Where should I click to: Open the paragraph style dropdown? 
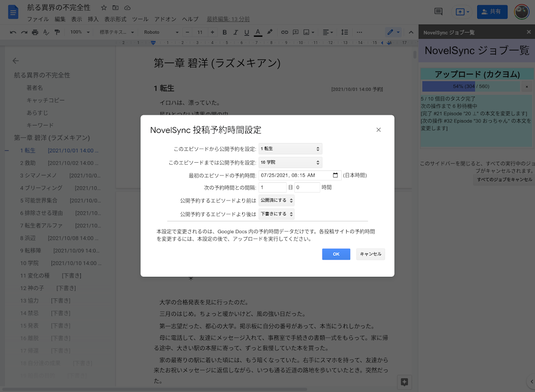117,32
